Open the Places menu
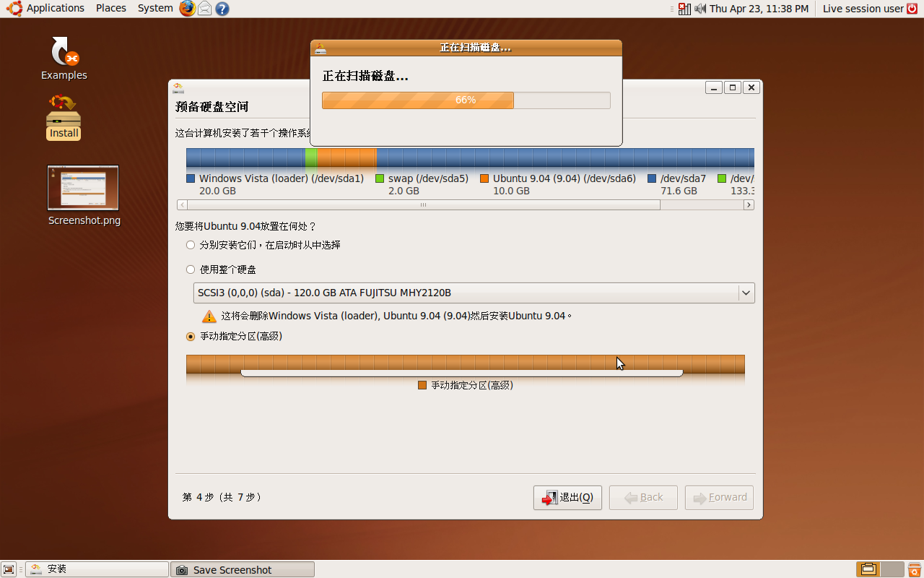This screenshot has width=924, height=578. [x=111, y=8]
